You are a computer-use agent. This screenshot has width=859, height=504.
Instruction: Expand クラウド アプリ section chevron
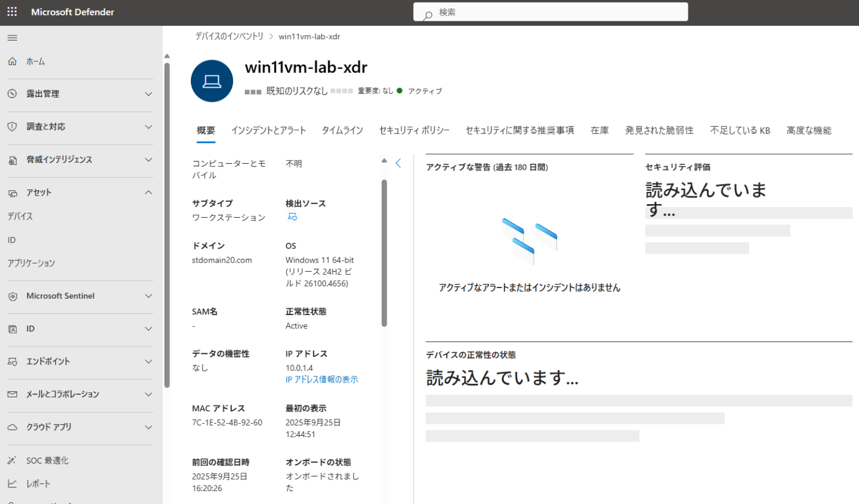(x=148, y=427)
